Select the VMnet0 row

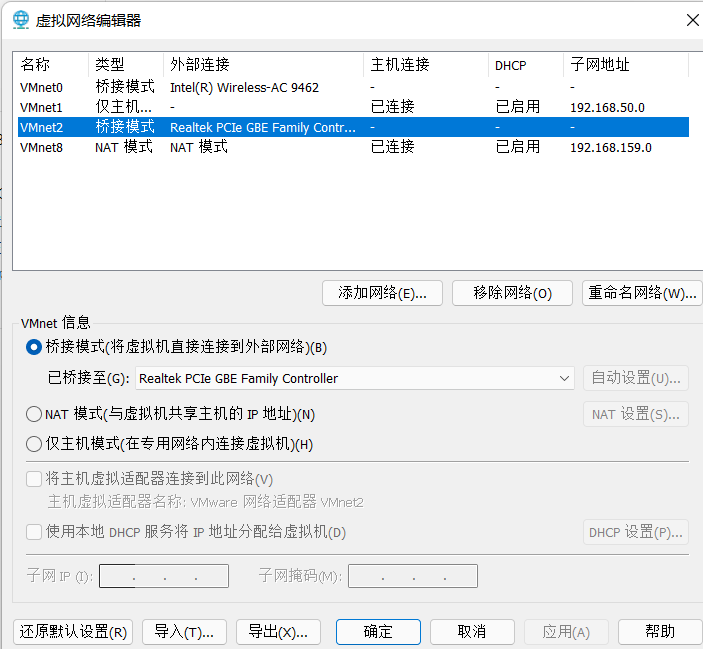[x=353, y=87]
